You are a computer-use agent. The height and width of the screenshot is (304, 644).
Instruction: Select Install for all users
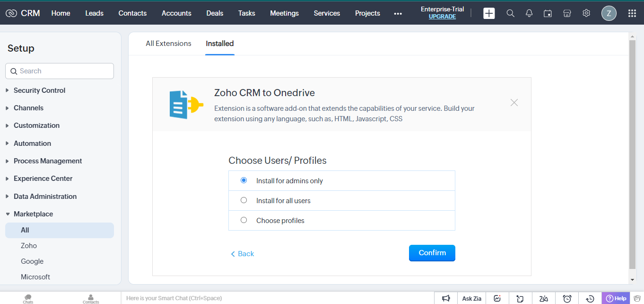pos(244,200)
